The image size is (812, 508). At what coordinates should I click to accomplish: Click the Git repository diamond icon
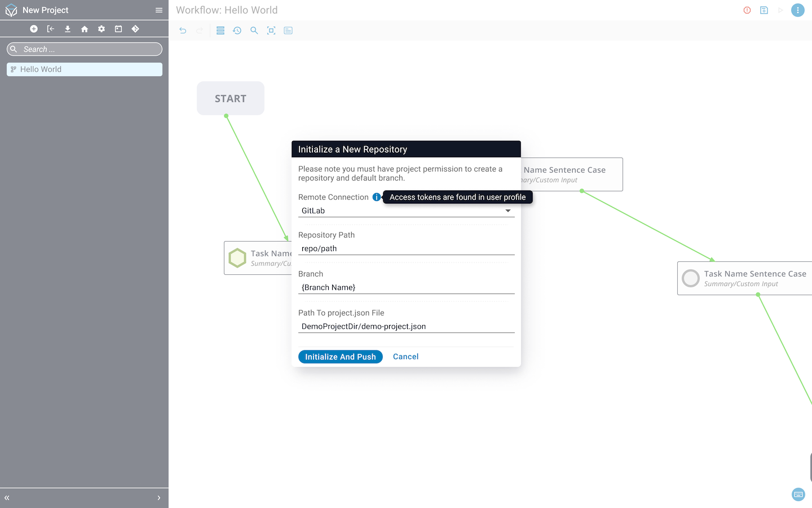pyautogui.click(x=135, y=29)
